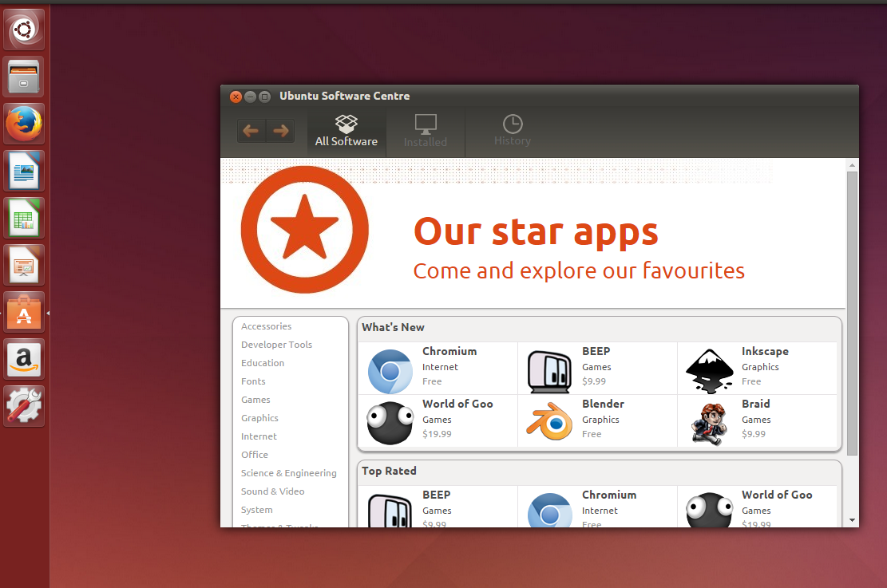Image resolution: width=887 pixels, height=588 pixels.
Task: Click scrollbar up arrow
Action: (x=852, y=166)
